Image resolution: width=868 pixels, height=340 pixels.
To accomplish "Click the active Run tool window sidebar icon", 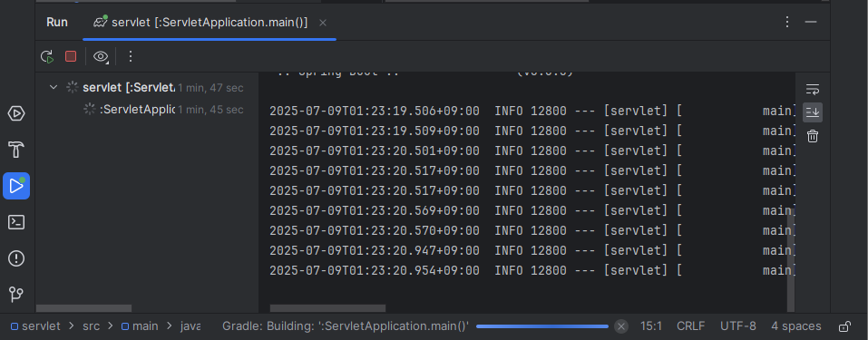I will tap(16, 186).
